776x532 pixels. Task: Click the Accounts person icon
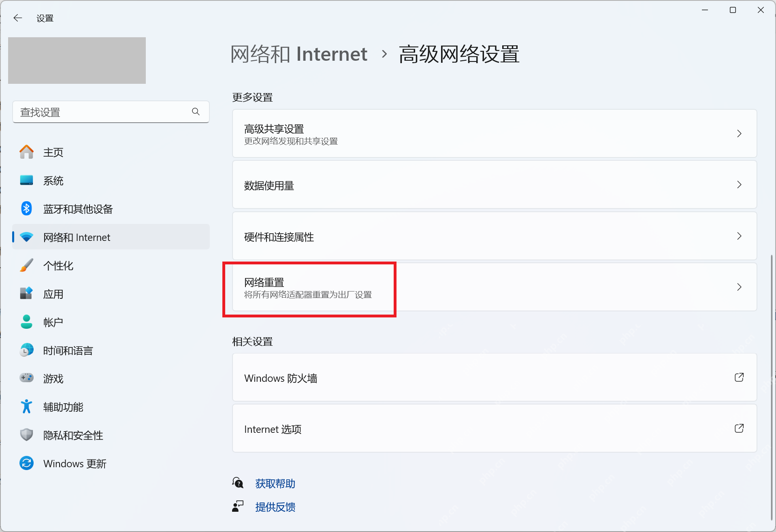point(27,322)
